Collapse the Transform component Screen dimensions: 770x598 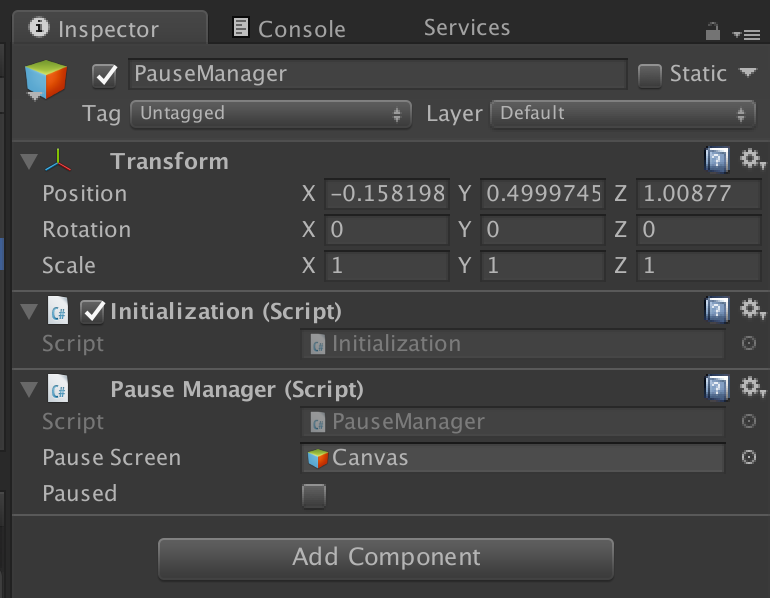28,161
